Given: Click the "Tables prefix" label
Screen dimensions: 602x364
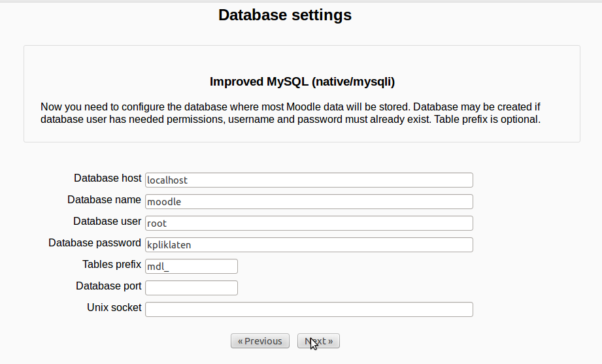Looking at the screenshot, I should [112, 264].
